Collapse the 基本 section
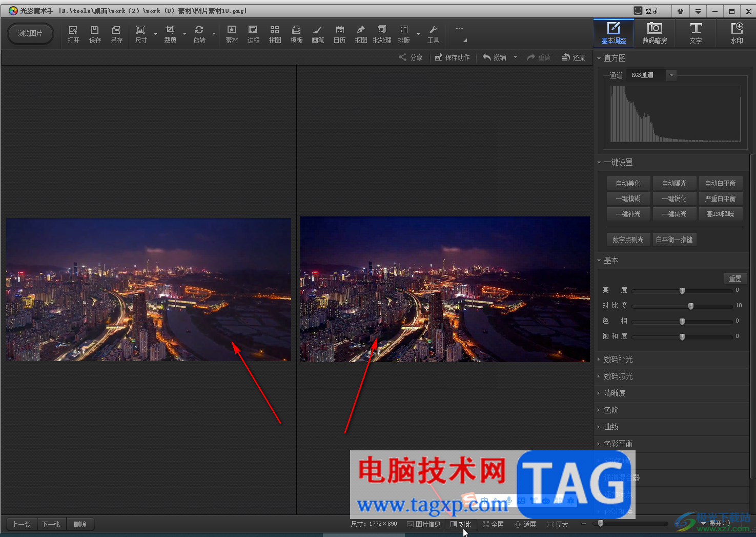 pos(599,261)
